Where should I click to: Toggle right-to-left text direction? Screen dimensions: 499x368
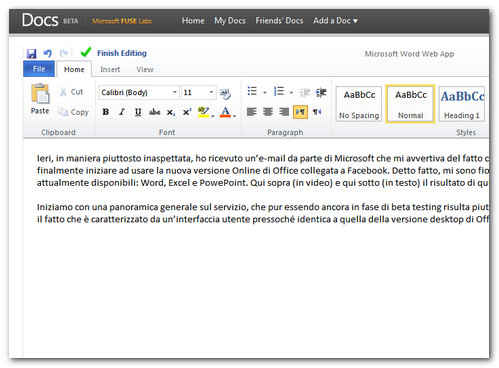coord(317,112)
